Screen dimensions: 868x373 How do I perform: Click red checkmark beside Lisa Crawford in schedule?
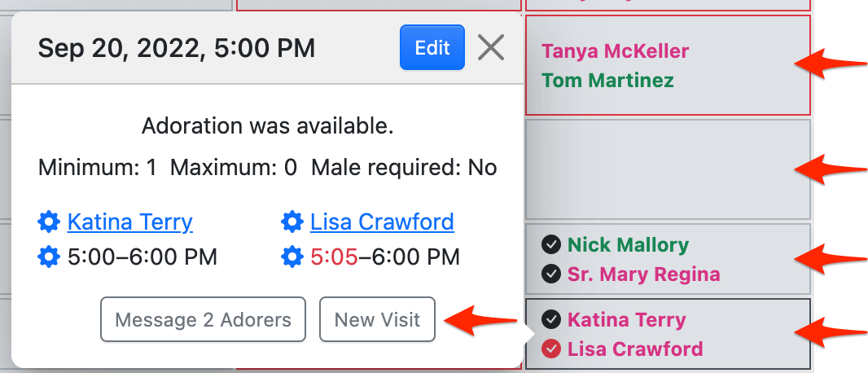point(551,349)
